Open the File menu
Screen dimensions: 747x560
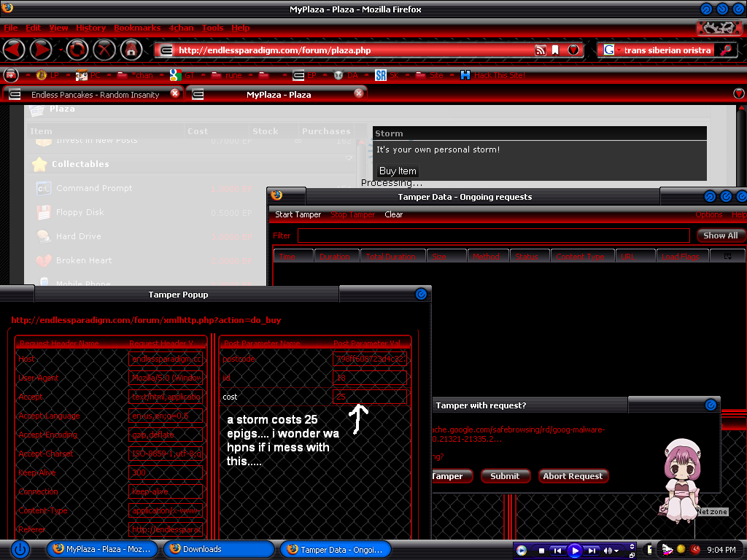tap(10, 28)
